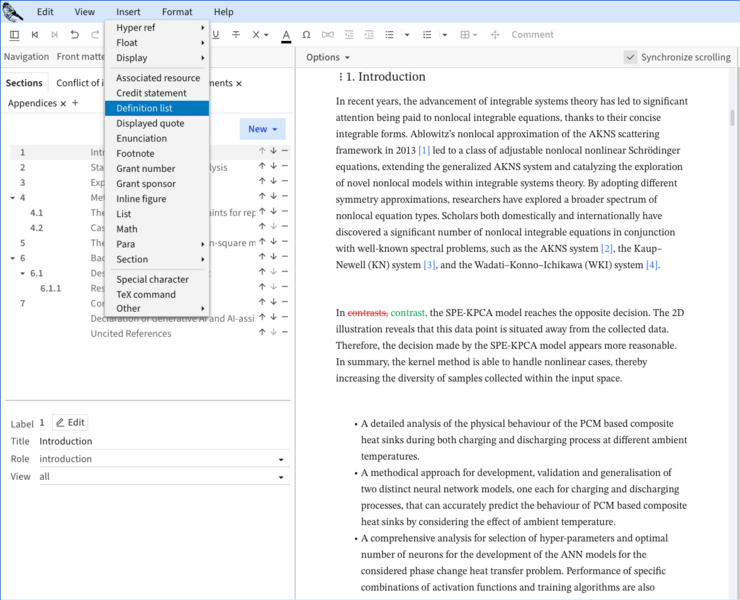The image size is (740, 600).
Task: Click the redo arrow icon
Action: point(94,34)
